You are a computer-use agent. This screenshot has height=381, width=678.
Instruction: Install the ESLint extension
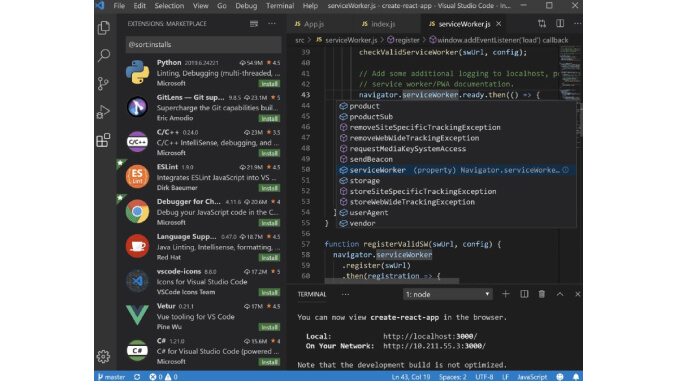[269, 188]
